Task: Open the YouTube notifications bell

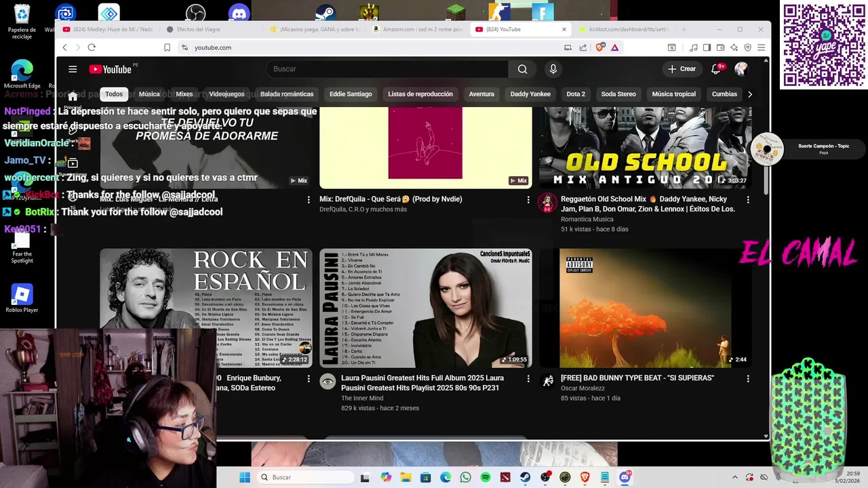Action: pyautogui.click(x=715, y=69)
